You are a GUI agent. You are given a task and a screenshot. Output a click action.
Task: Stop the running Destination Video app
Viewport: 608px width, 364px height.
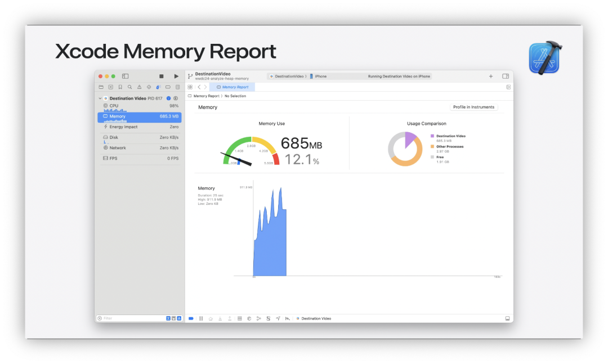(162, 77)
